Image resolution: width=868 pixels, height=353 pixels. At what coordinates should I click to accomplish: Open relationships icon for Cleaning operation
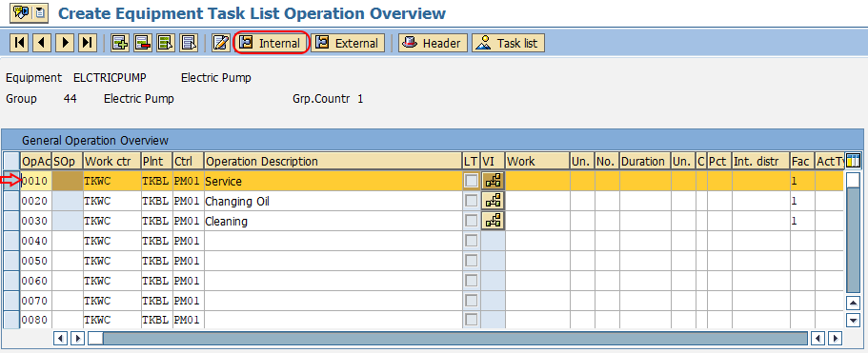click(x=493, y=221)
